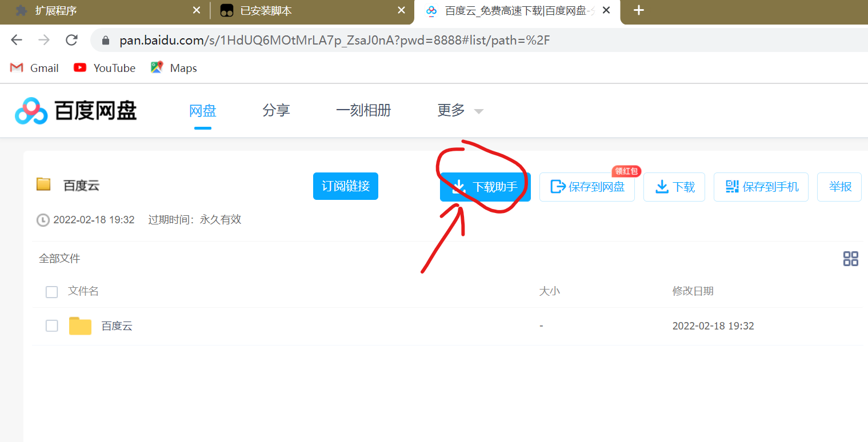Switch file list to grid view
The image size is (868, 442).
pos(851,259)
